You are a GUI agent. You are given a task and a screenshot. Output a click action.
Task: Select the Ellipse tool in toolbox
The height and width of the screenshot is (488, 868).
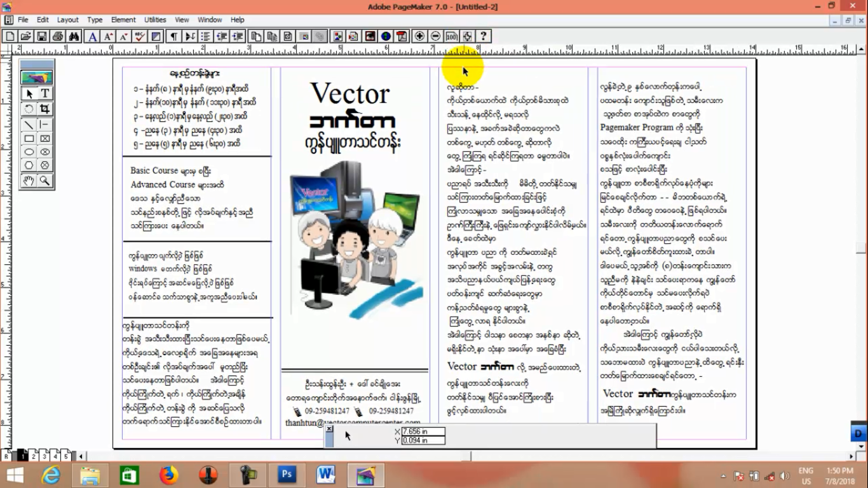pos(29,152)
